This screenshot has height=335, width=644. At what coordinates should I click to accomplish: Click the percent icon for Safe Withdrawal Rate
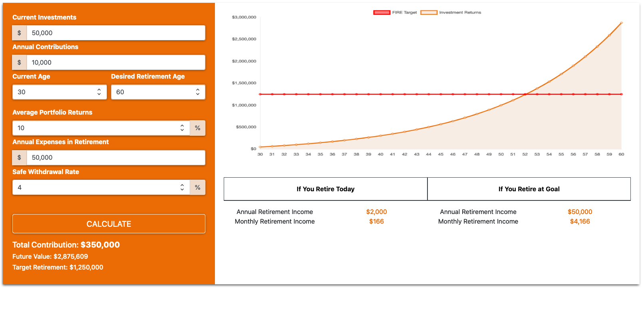[197, 187]
